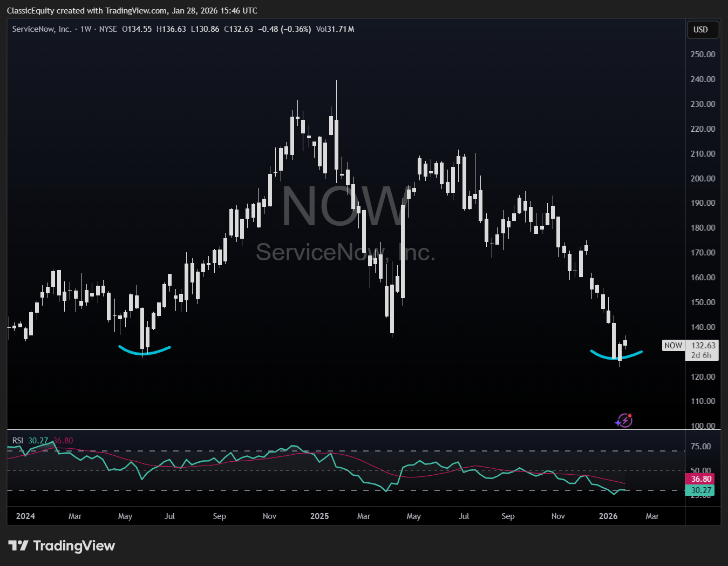
Task: Click the 2024 year label on time axis
Action: 25,516
